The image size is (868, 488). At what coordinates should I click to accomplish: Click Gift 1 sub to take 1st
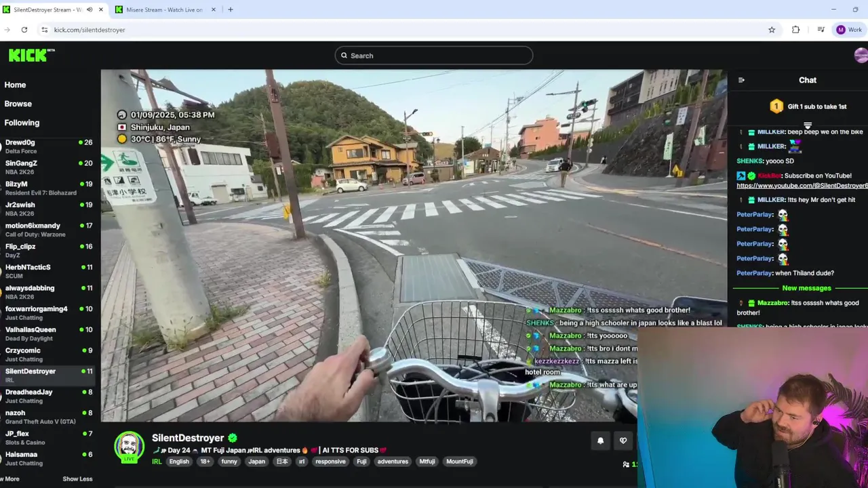click(808, 106)
